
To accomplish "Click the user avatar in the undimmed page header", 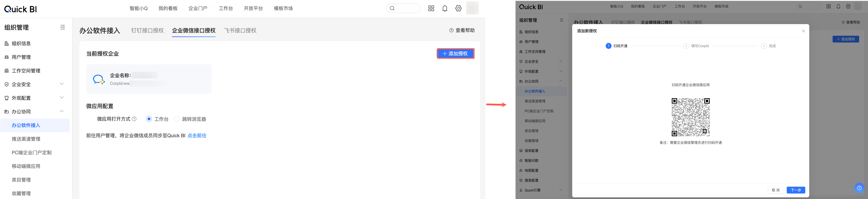I will pos(472,8).
